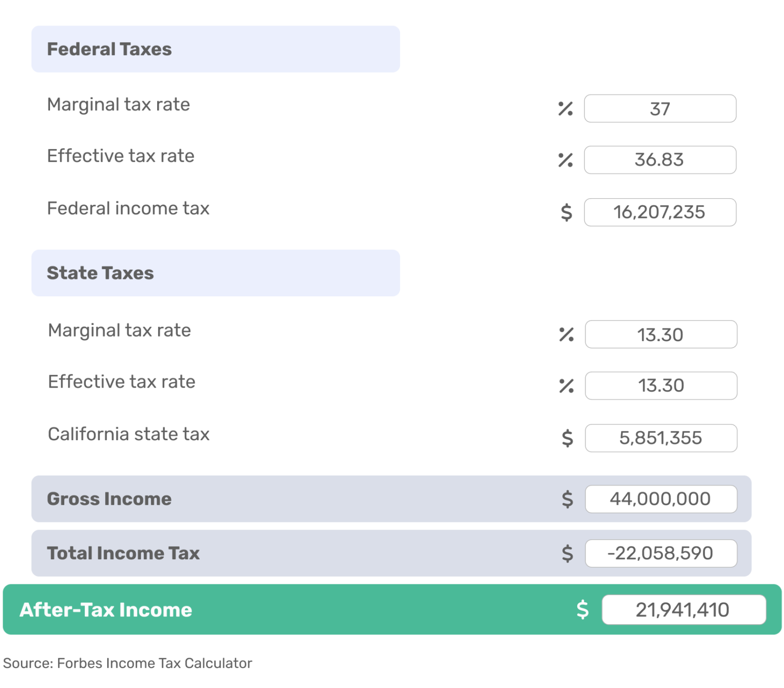Click the dollar icon in the Gross Income row
784x688 pixels.
click(x=567, y=499)
